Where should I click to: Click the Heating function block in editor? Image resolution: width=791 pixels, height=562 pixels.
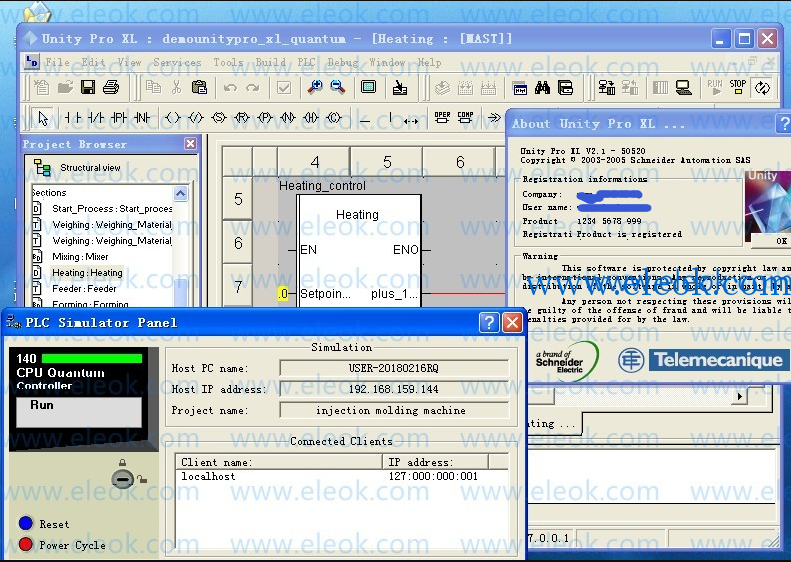359,251
